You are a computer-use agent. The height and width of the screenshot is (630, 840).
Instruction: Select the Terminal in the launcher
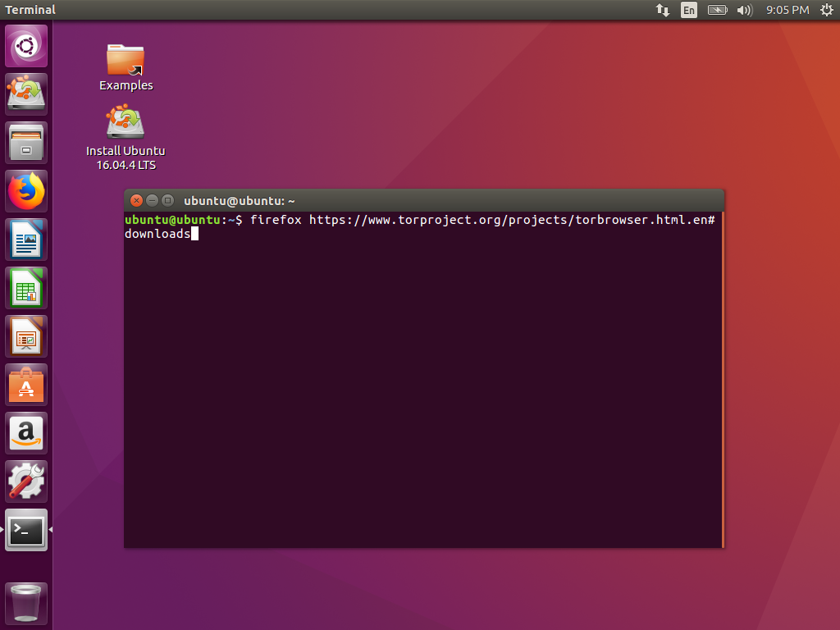pyautogui.click(x=25, y=530)
